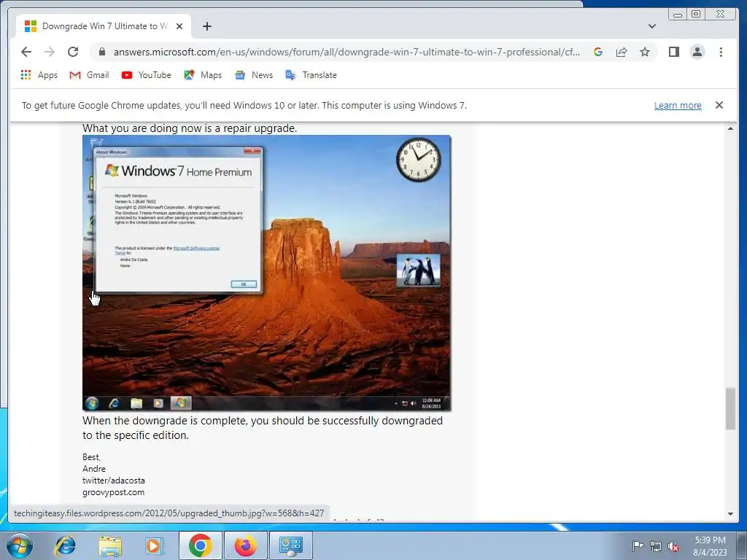Viewport: 747px width, 560px height.
Task: Minimize the Chrome window
Action: pyautogui.click(x=678, y=15)
